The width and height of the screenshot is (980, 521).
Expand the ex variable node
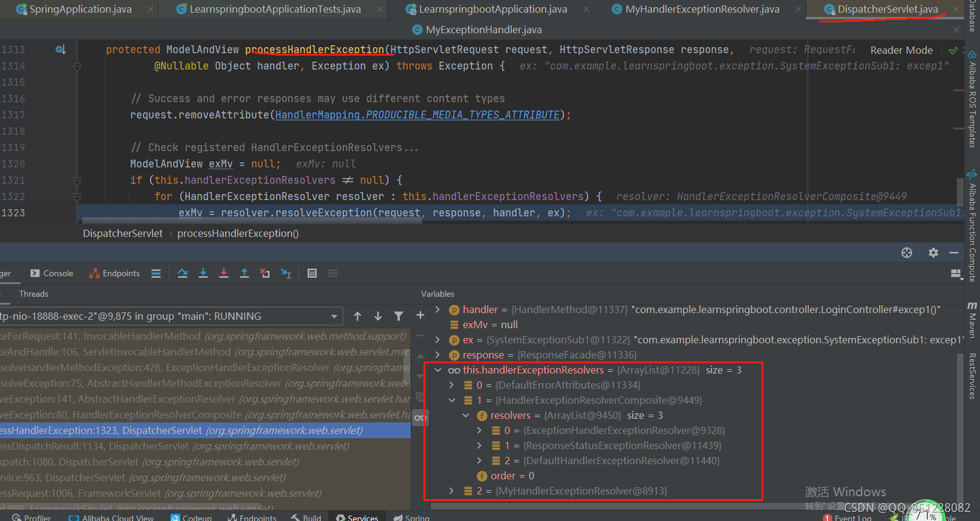437,340
